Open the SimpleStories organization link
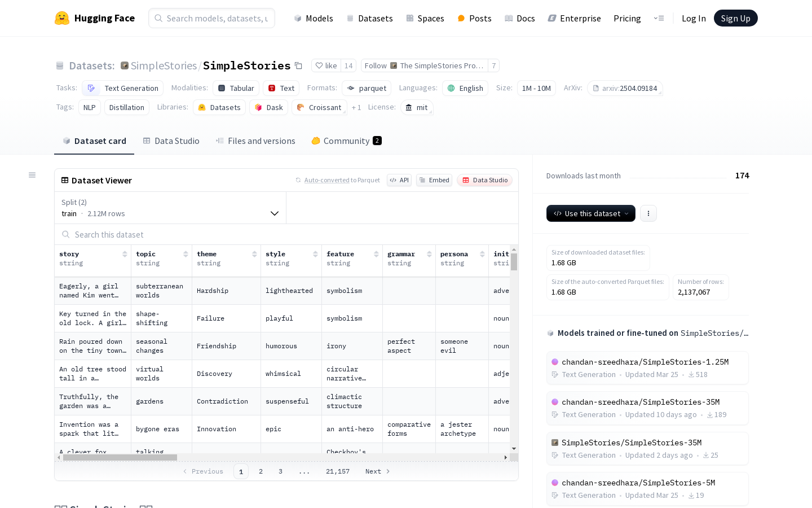The width and height of the screenshot is (812, 508). pos(164,66)
